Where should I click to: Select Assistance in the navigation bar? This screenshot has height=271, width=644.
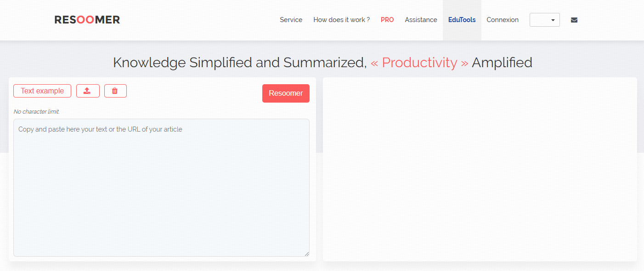pos(421,20)
